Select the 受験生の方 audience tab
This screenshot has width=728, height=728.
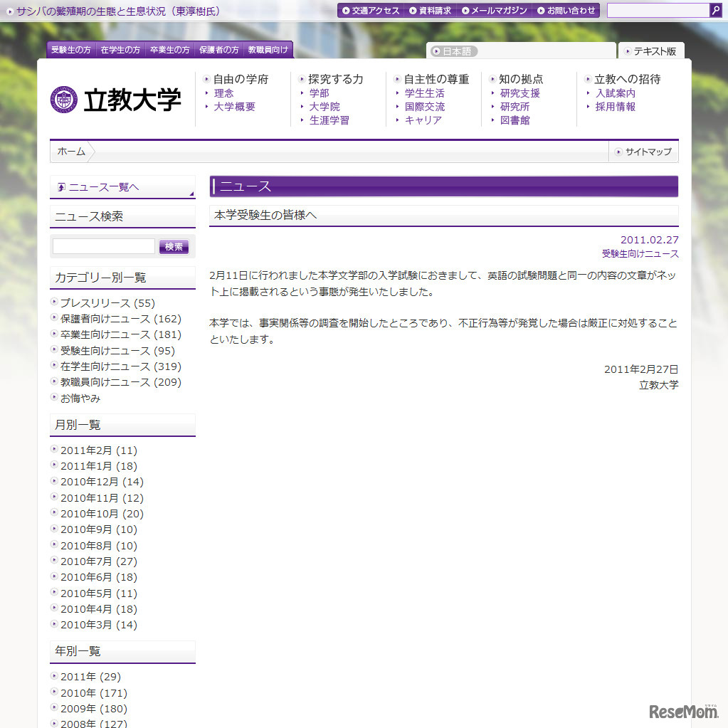71,50
